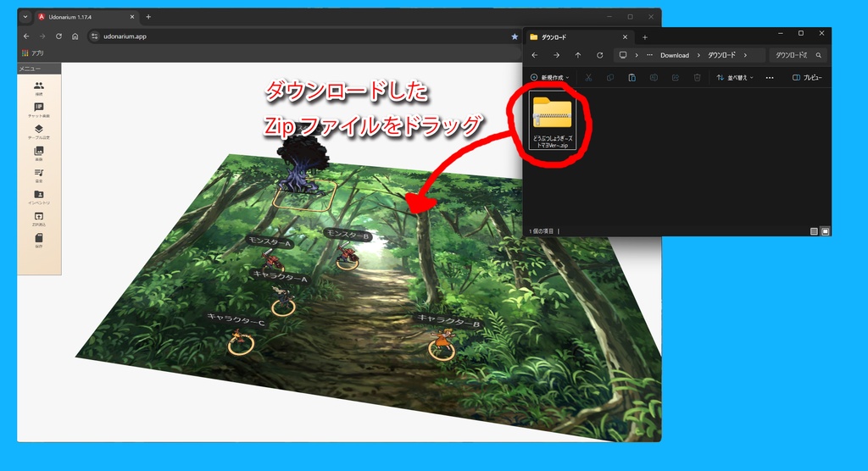The image size is (868, 471).
Task: Close the ダウンロード Explorer tab
Action: (x=625, y=37)
